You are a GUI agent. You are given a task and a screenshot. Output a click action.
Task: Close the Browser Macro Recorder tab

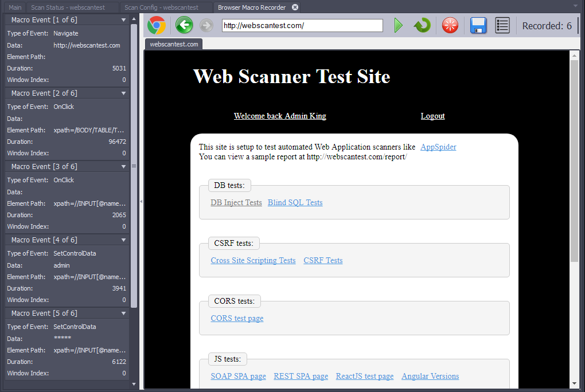click(295, 7)
